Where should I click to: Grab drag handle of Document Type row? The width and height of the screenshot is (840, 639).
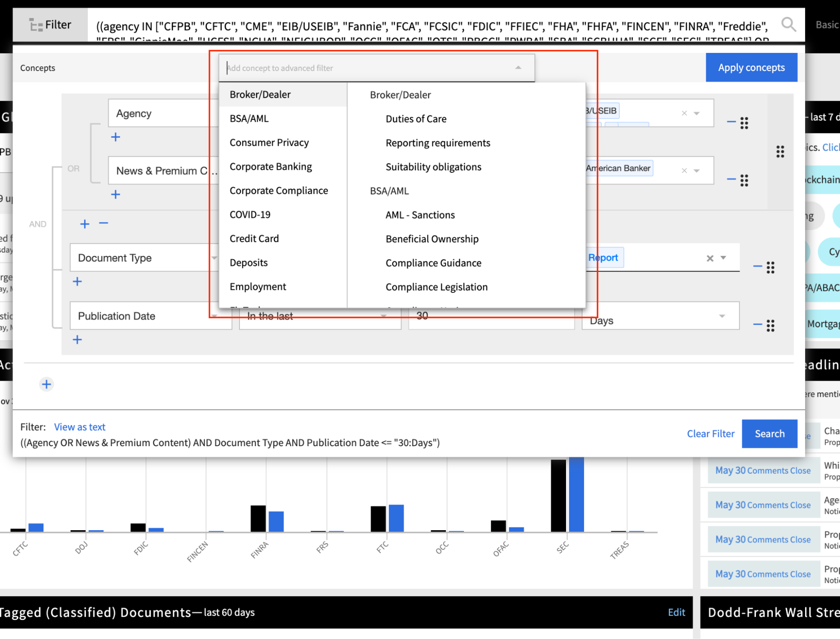point(770,268)
